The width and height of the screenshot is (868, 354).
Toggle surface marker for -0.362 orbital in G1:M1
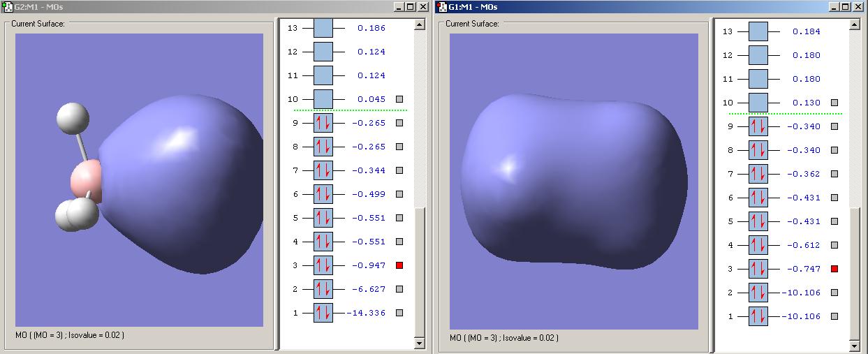834,174
